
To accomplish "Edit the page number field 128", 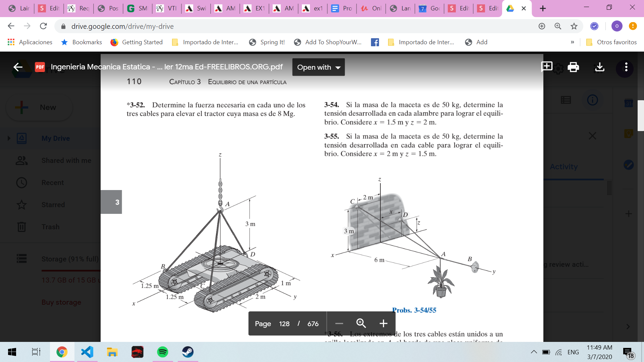I will [284, 324].
